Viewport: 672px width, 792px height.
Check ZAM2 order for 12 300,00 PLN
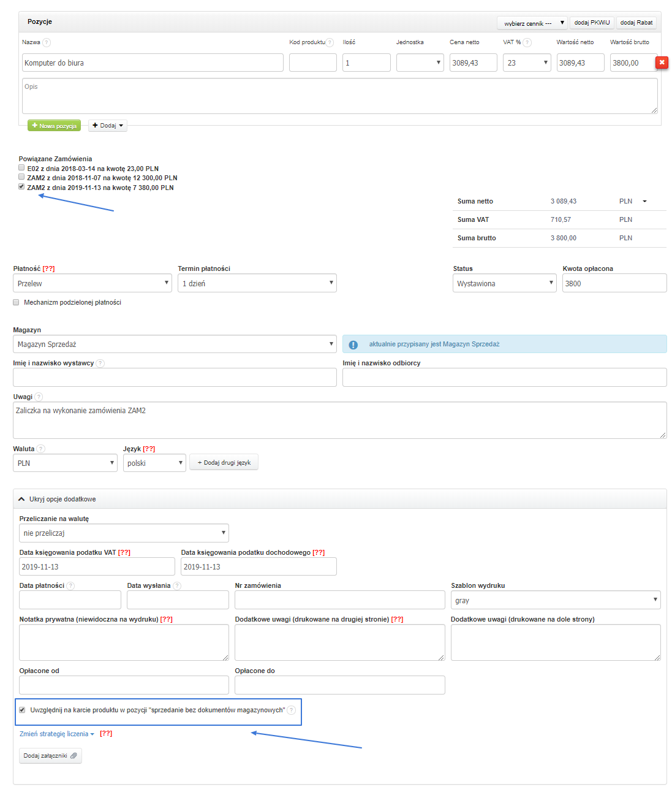(21, 177)
